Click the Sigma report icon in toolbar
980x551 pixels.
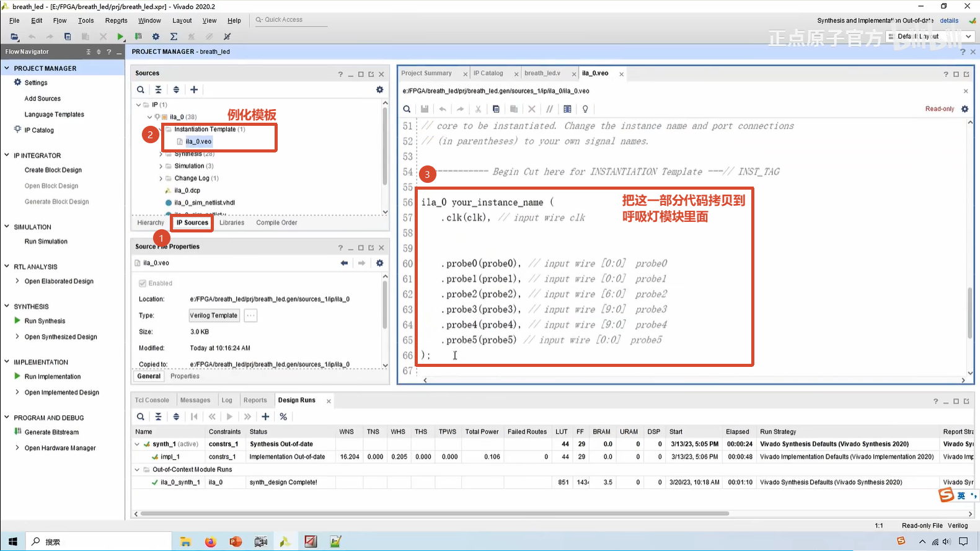pos(174,37)
